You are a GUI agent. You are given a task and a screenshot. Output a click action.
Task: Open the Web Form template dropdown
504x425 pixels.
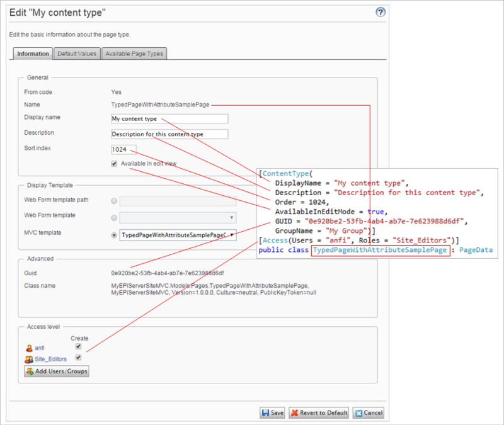point(178,218)
